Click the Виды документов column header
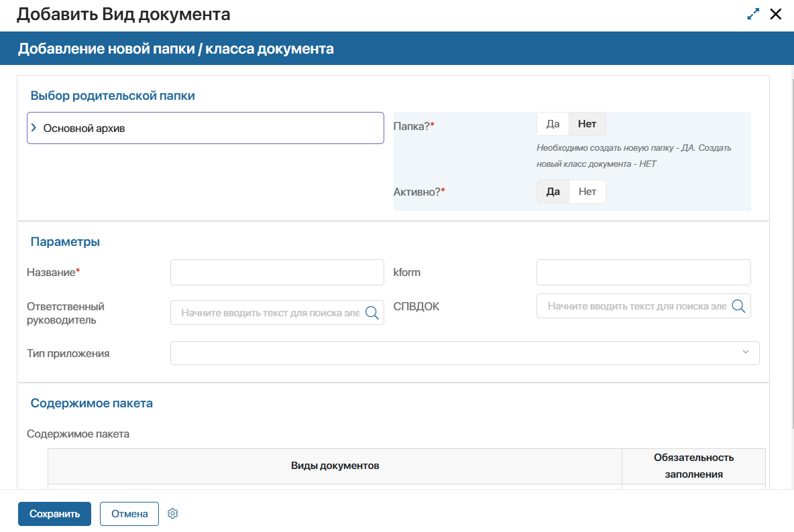Image resolution: width=794 pixels, height=532 pixels. [x=335, y=466]
